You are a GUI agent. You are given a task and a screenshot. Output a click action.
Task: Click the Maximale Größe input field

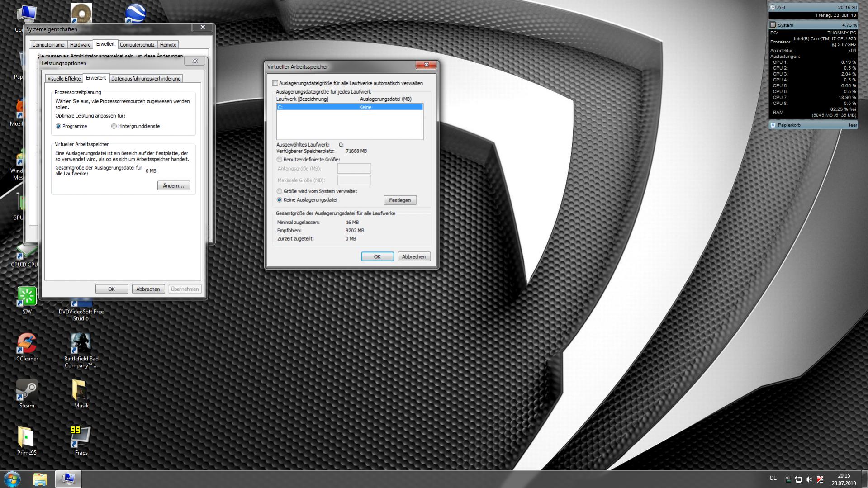(x=354, y=180)
